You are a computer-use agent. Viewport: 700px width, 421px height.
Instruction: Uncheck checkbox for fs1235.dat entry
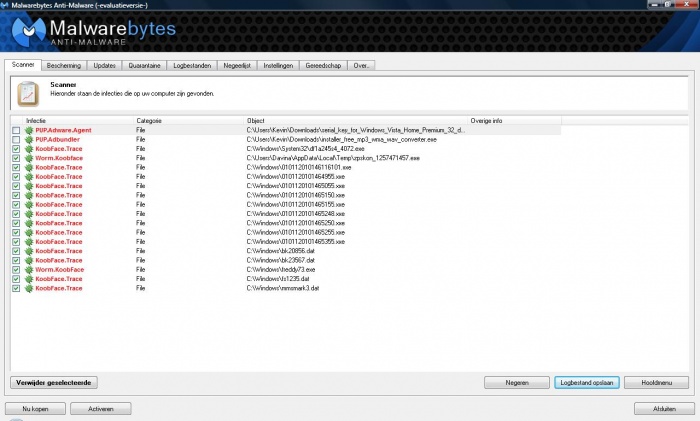coord(16,279)
